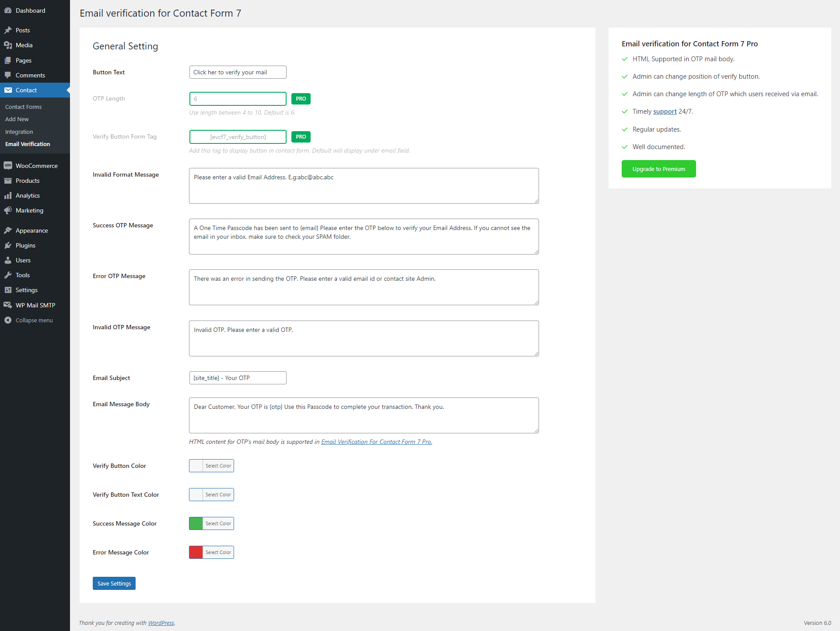Click the Appearance paintbrush icon
Viewport: 840px width, 631px height.
coord(8,230)
